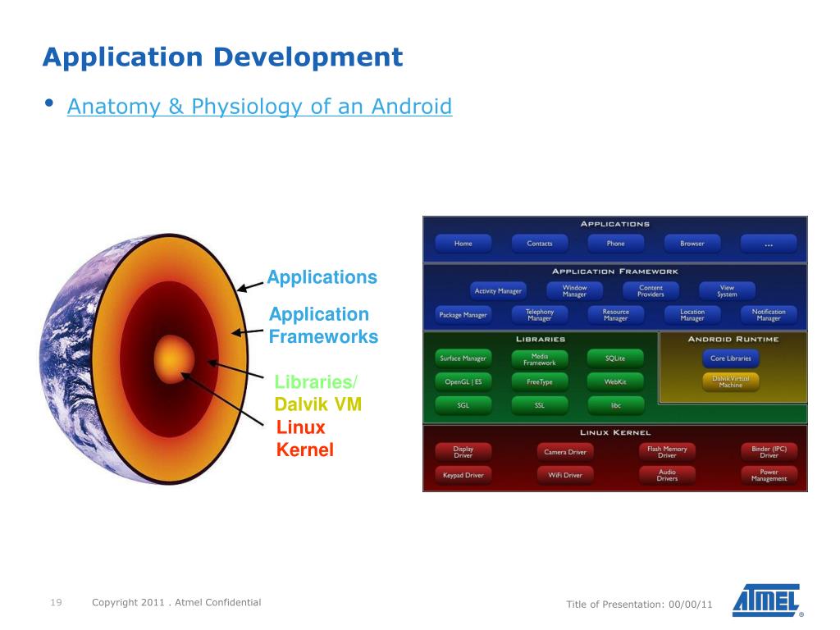Click the Package Manager box
The height and width of the screenshot is (630, 840).
(463, 315)
